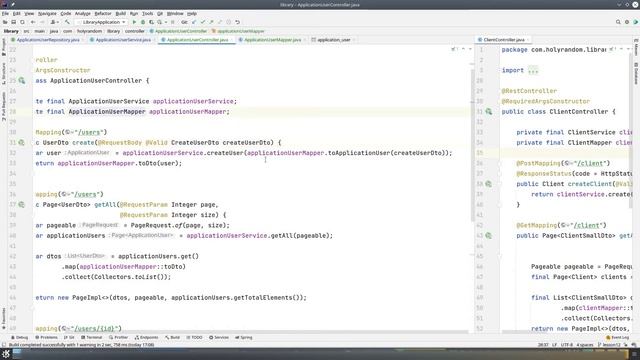The height and width of the screenshot is (360, 640).
Task: Open the LibraryApplication run configuration dropdown
Action: [x=101, y=22]
